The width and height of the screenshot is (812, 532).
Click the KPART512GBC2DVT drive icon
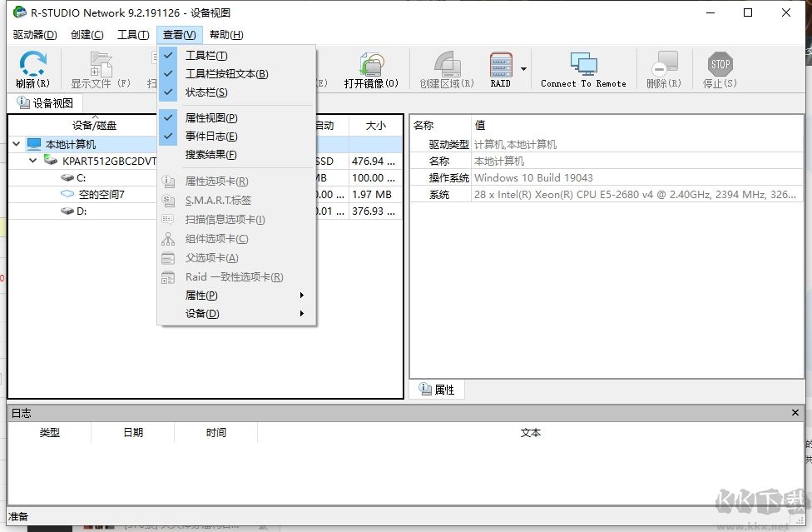(x=50, y=160)
